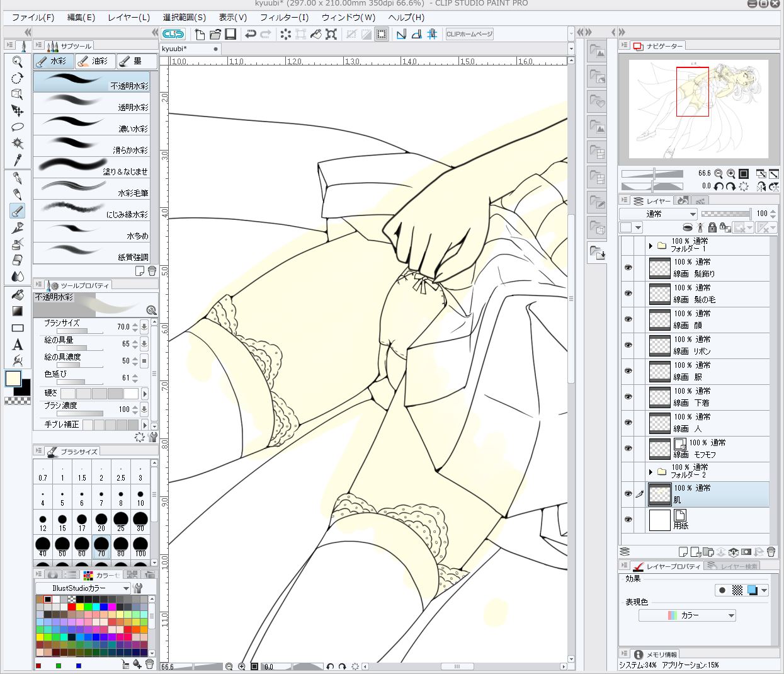Open the layer blending mode 通常 dropdown
The height and width of the screenshot is (674, 784).
coord(658,214)
